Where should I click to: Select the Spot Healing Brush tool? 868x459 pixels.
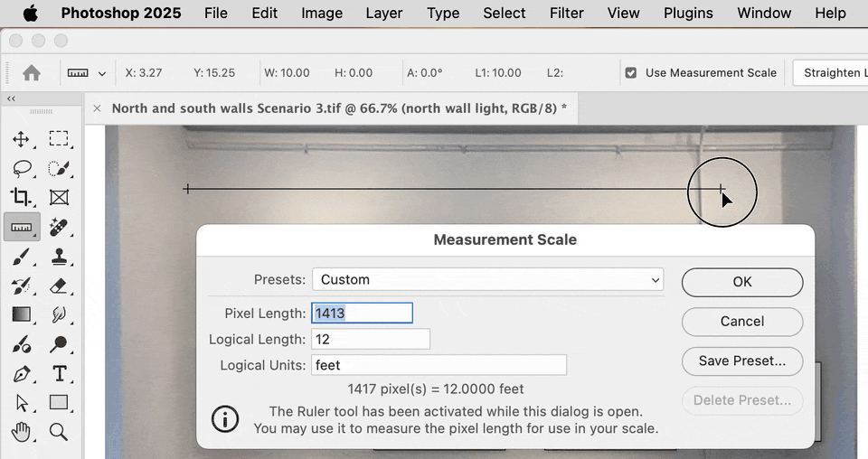(x=59, y=228)
